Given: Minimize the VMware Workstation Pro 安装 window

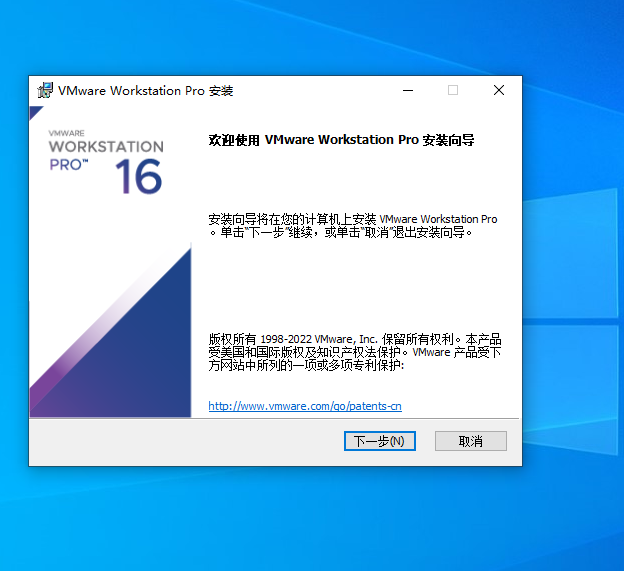Looking at the screenshot, I should coord(408,90).
